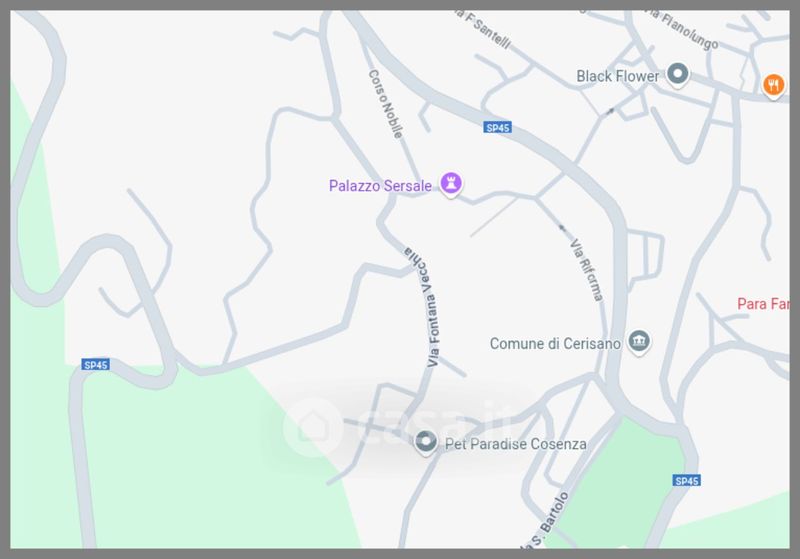Click the red Para Far pharmacy label
800x559 pixels.
(763, 304)
